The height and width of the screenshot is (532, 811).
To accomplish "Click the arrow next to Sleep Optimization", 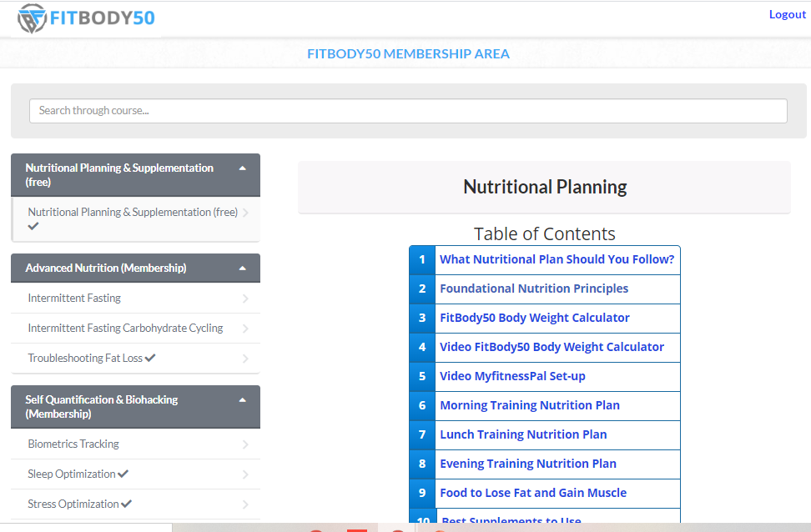I will click(245, 474).
